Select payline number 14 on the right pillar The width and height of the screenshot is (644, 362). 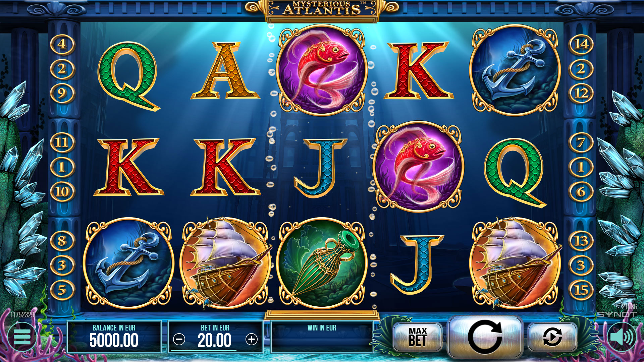pos(581,44)
